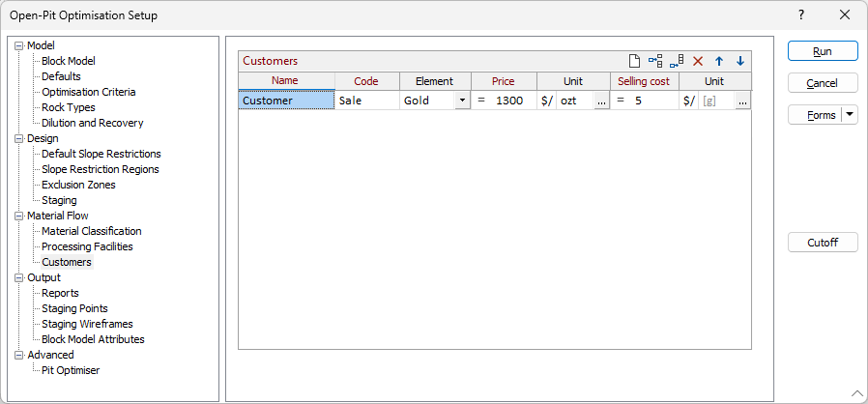868x404 pixels.
Task: Select Exclusion Zones in the tree
Action: [78, 185]
